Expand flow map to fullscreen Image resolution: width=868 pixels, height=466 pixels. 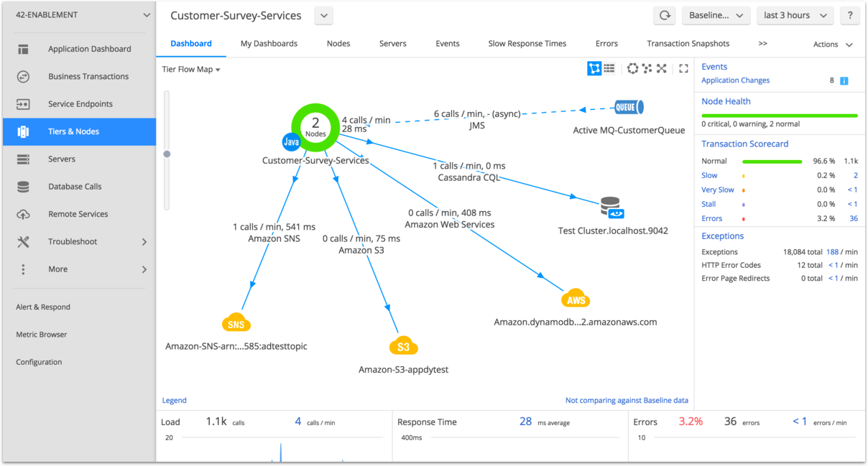683,68
